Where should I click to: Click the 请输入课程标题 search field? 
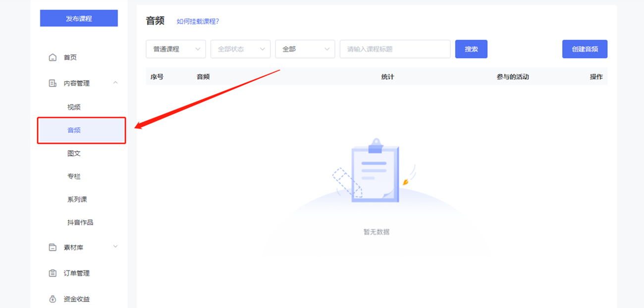(x=395, y=49)
